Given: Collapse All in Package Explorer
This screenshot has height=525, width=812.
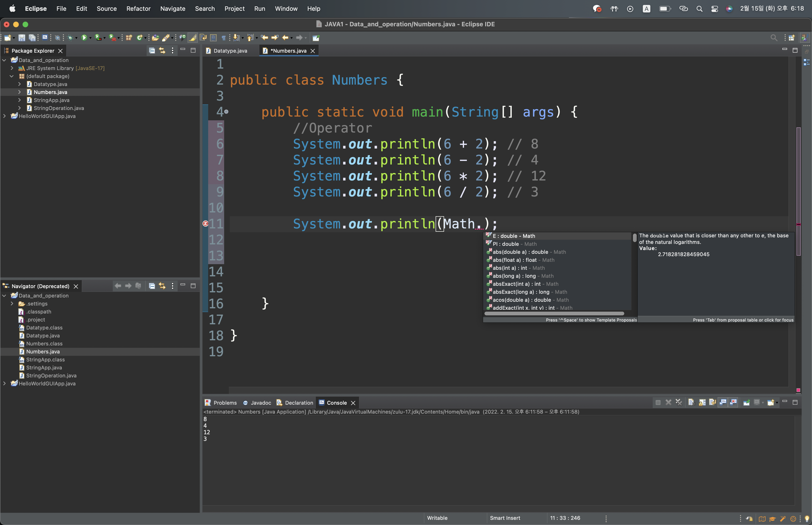Looking at the screenshot, I should click(x=152, y=51).
